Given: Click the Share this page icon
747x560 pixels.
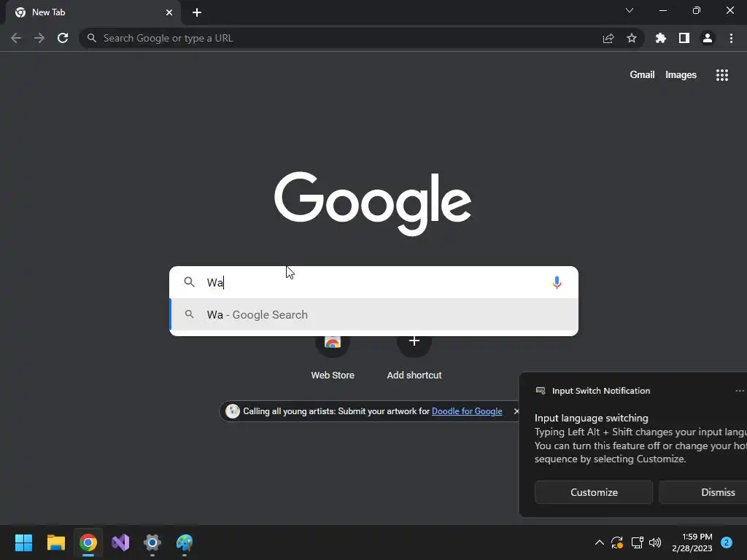Looking at the screenshot, I should tap(608, 38).
